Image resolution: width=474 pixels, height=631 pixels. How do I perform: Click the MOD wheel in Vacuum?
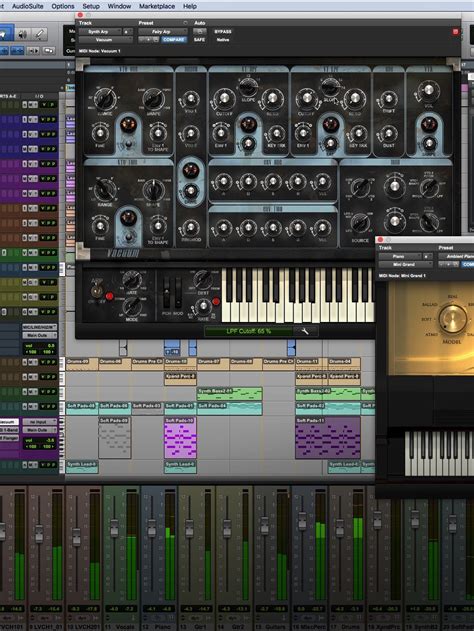pyautogui.click(x=178, y=293)
